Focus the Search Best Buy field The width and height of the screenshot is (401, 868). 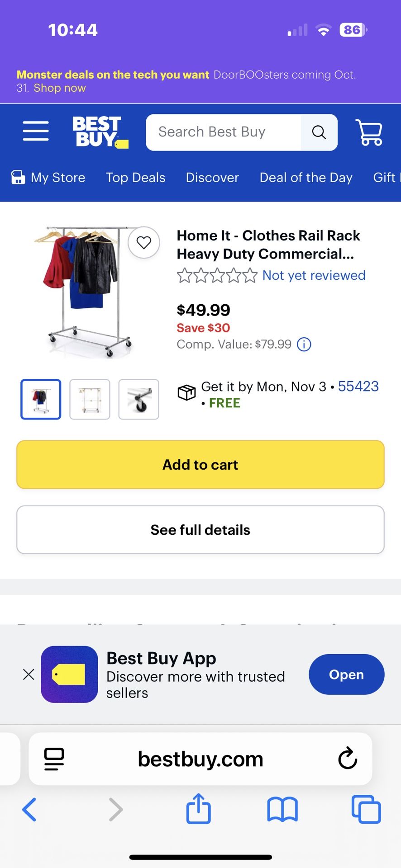point(224,132)
